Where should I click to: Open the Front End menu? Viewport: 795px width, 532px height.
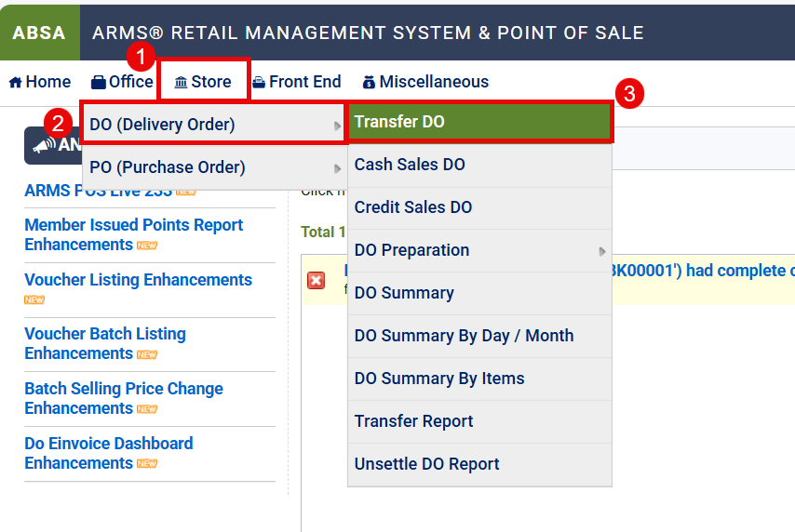pos(296,82)
